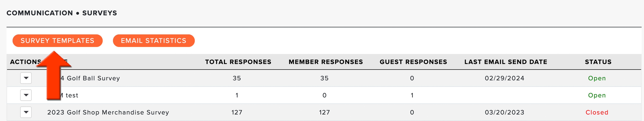Click the 02/29/2024 email send date

coord(504,78)
